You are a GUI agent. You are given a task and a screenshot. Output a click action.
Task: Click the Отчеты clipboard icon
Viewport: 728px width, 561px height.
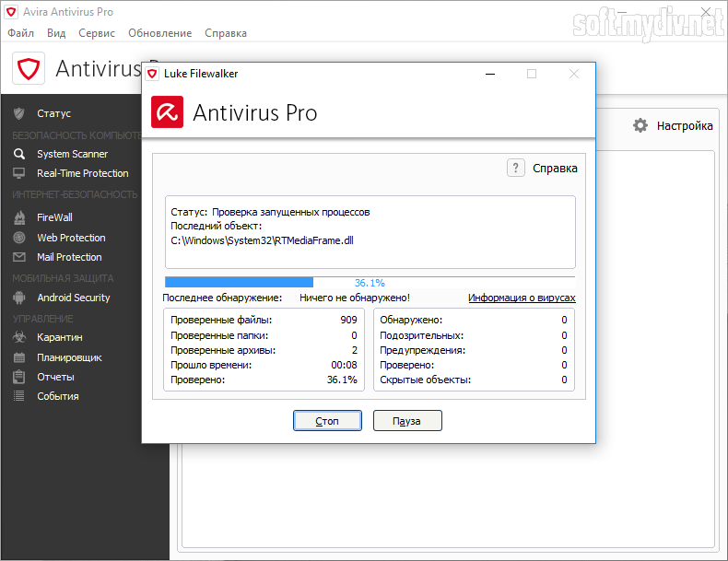(x=19, y=377)
